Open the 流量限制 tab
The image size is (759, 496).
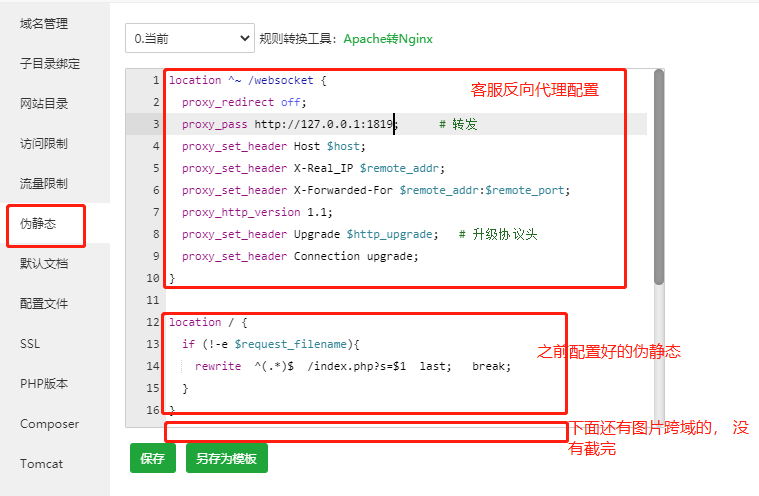pyautogui.click(x=44, y=183)
